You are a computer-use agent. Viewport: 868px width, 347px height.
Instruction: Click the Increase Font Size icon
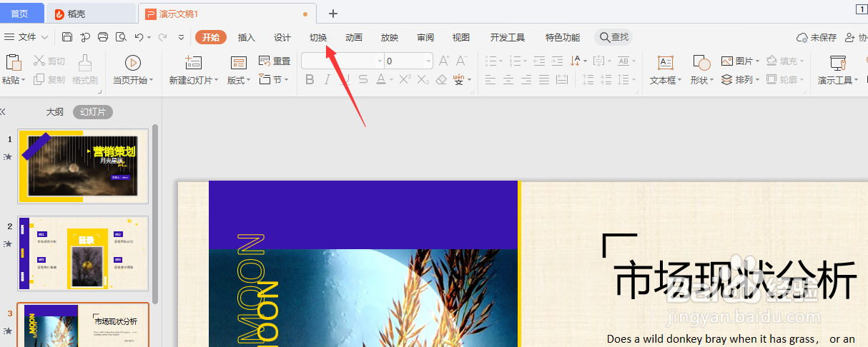click(444, 61)
